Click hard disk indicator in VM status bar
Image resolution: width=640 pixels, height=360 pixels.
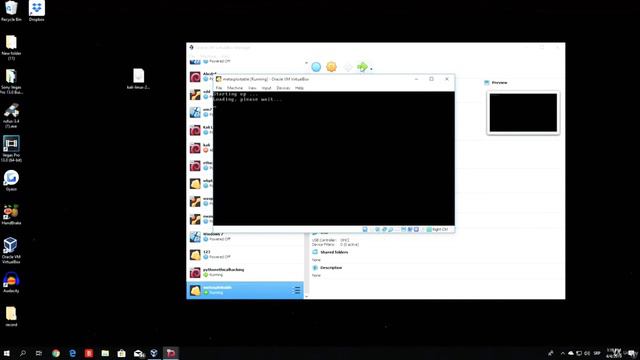click(x=365, y=229)
